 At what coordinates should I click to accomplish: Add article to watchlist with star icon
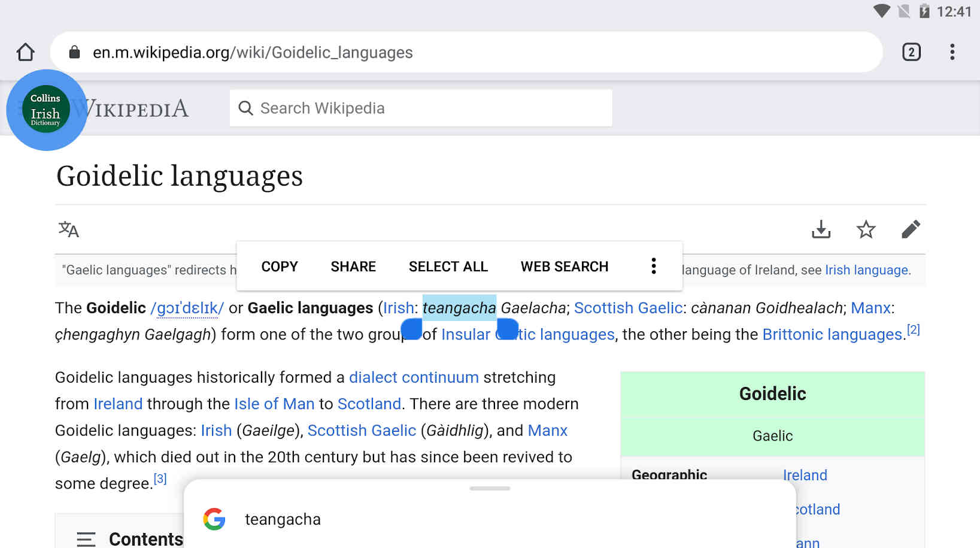[x=866, y=229]
